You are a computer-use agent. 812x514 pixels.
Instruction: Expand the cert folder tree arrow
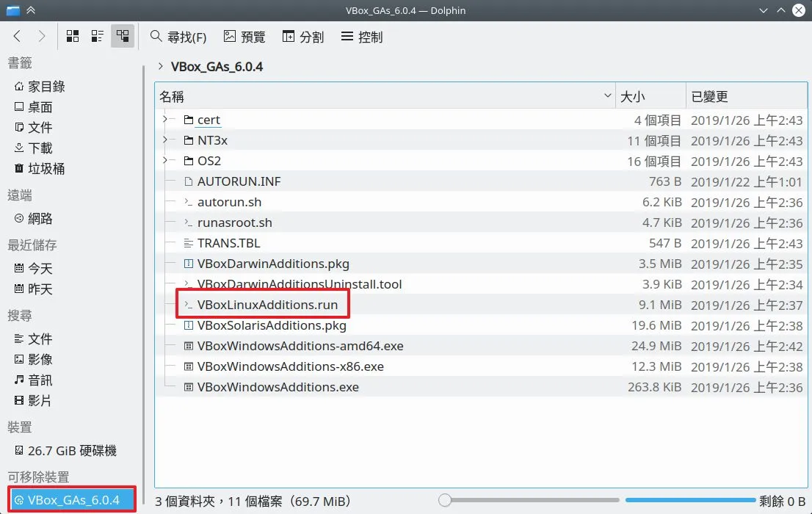(165, 119)
